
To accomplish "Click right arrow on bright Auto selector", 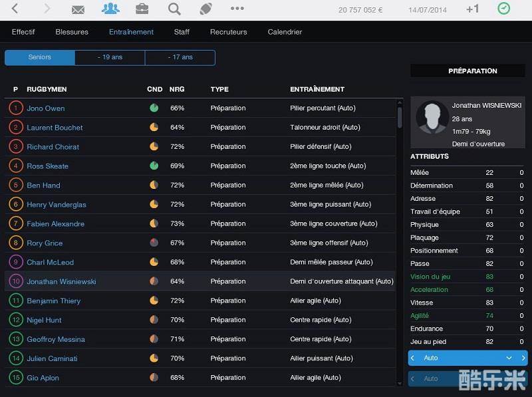I will coord(523,358).
